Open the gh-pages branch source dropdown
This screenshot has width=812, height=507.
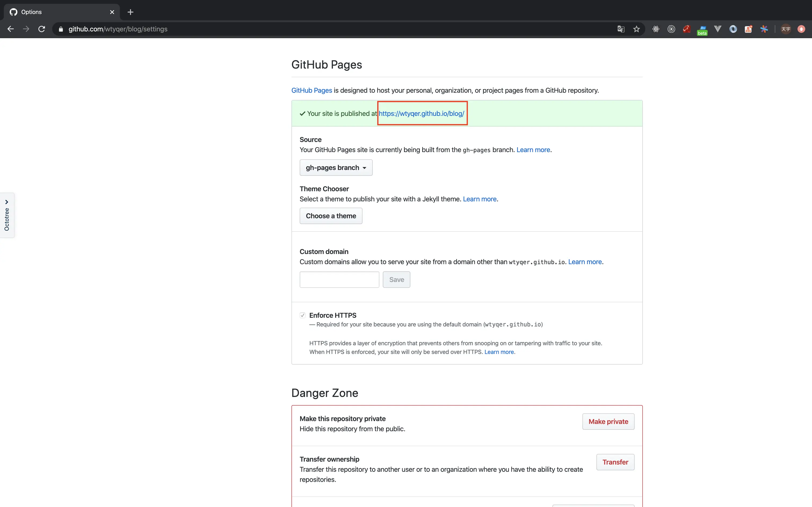pos(336,168)
